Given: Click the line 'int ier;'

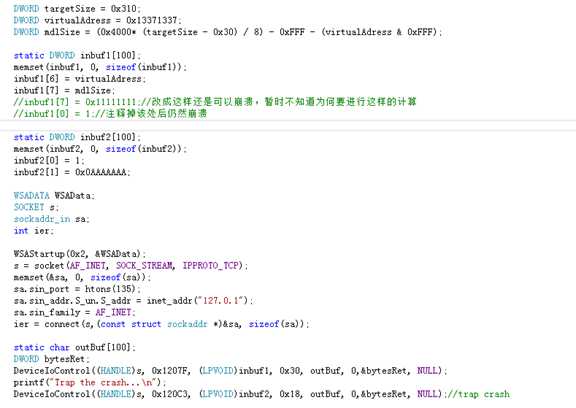Looking at the screenshot, I should pos(33,231).
